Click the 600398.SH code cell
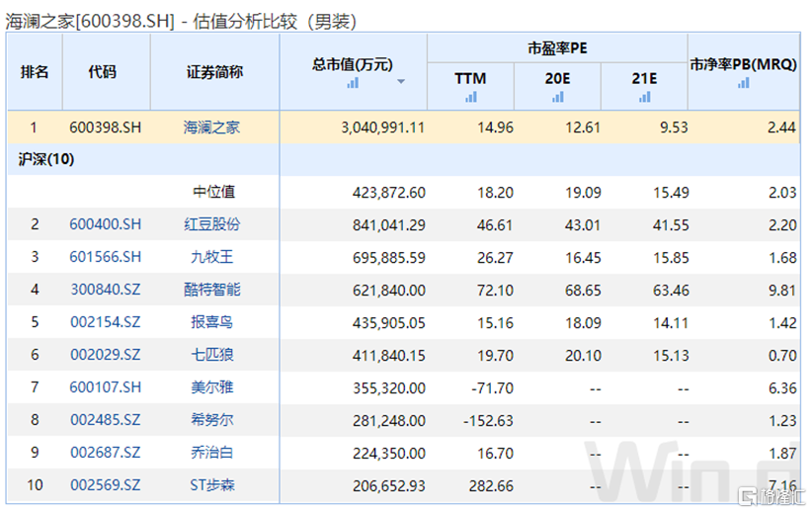 105,128
